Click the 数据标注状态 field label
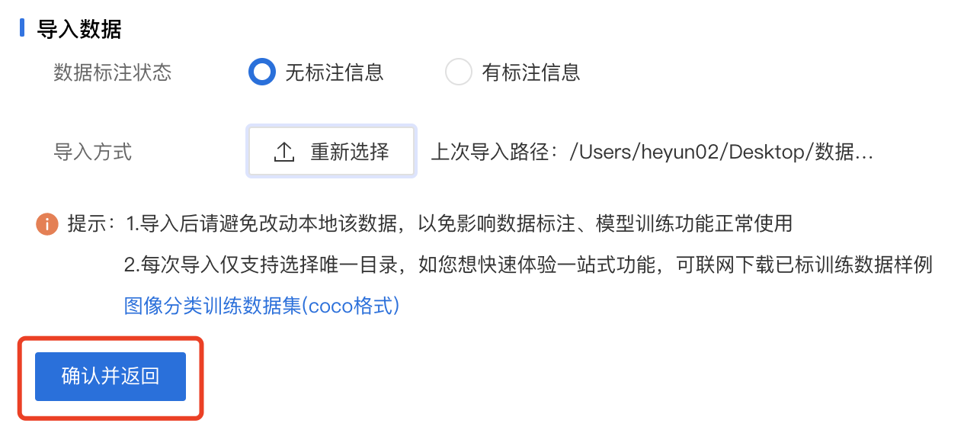Screen dimensions: 980x430 [x=113, y=72]
